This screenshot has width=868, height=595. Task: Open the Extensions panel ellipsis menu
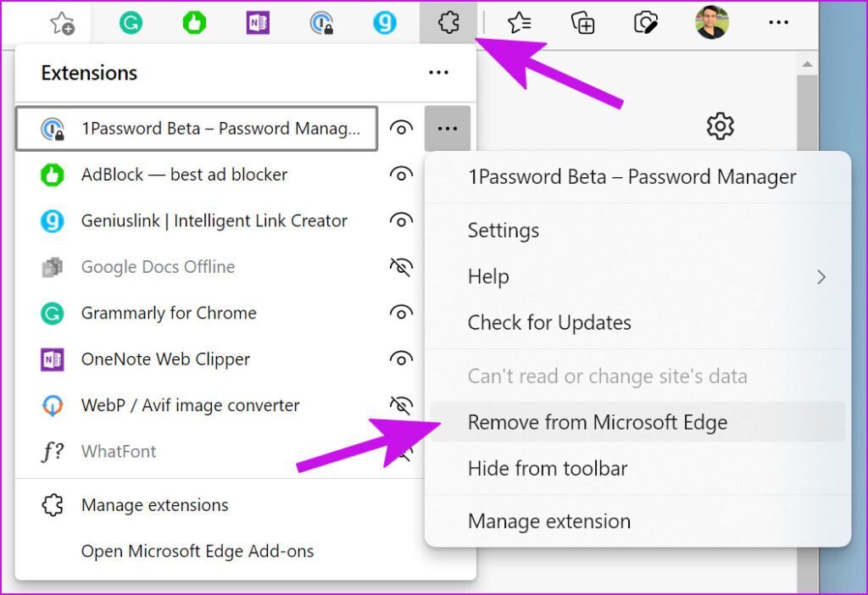click(x=438, y=73)
